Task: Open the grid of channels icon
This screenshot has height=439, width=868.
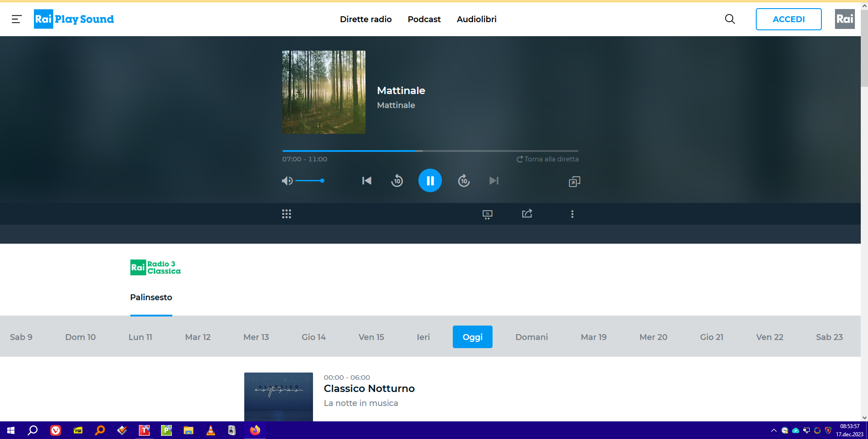Action: [286, 214]
